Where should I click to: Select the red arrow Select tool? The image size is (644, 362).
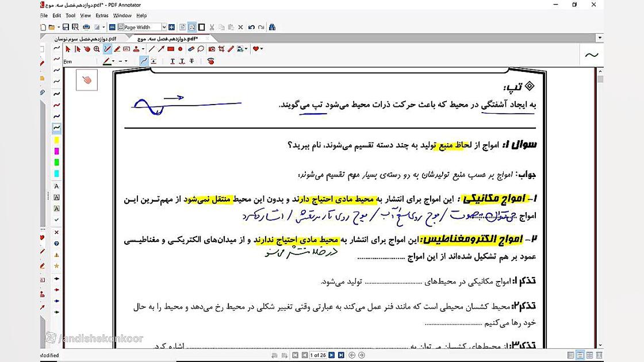[x=68, y=49]
